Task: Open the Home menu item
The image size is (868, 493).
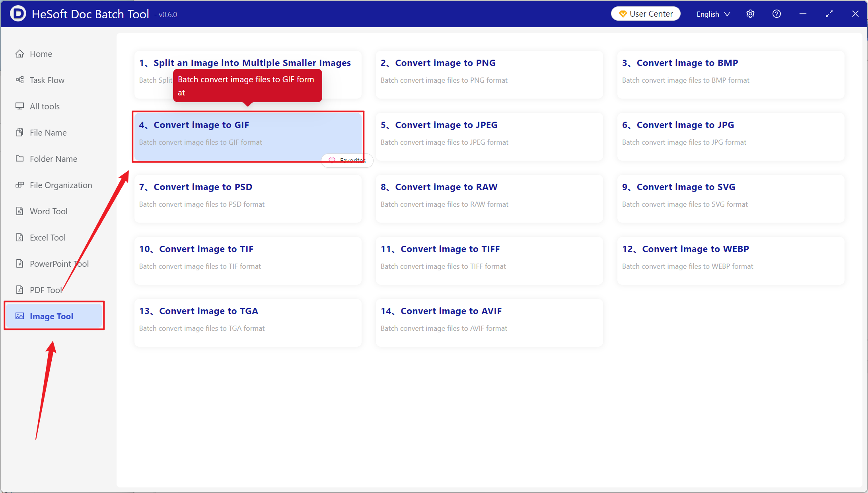Action: [54, 54]
